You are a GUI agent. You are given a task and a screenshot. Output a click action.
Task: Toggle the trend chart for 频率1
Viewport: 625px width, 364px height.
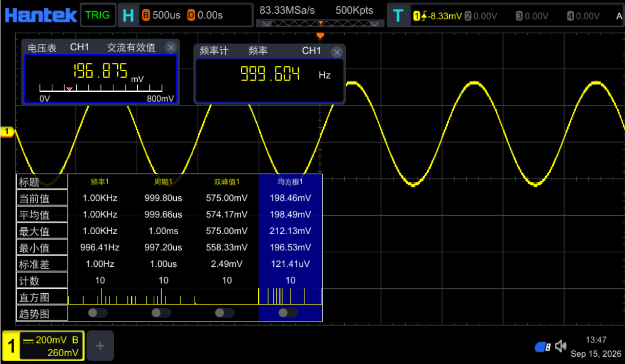click(x=98, y=313)
